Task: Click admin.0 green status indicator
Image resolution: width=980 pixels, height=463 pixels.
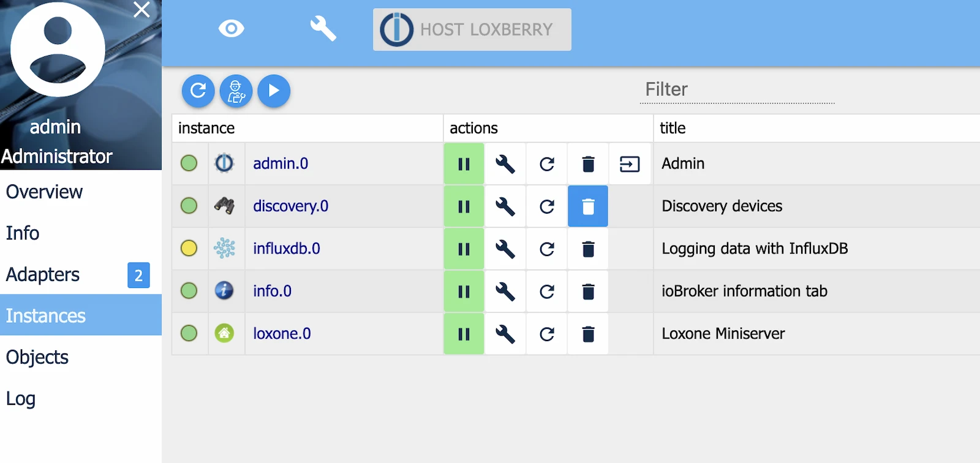Action: (189, 163)
